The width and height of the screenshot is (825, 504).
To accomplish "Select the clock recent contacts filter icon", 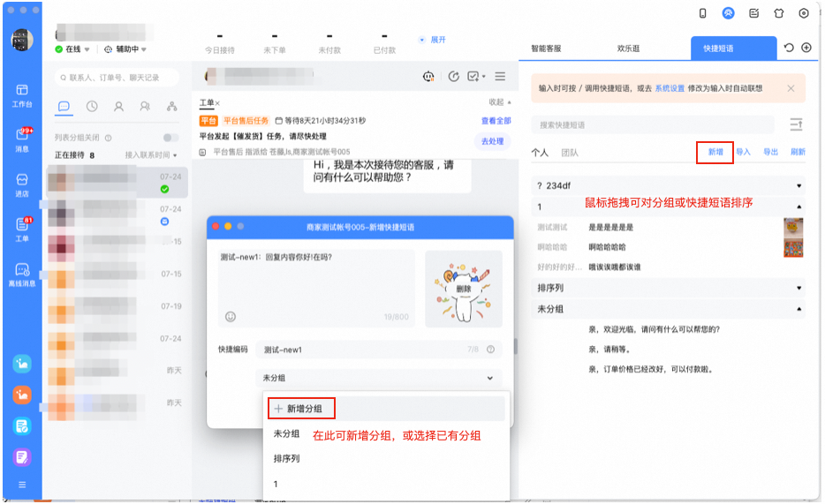I will pos(92,106).
